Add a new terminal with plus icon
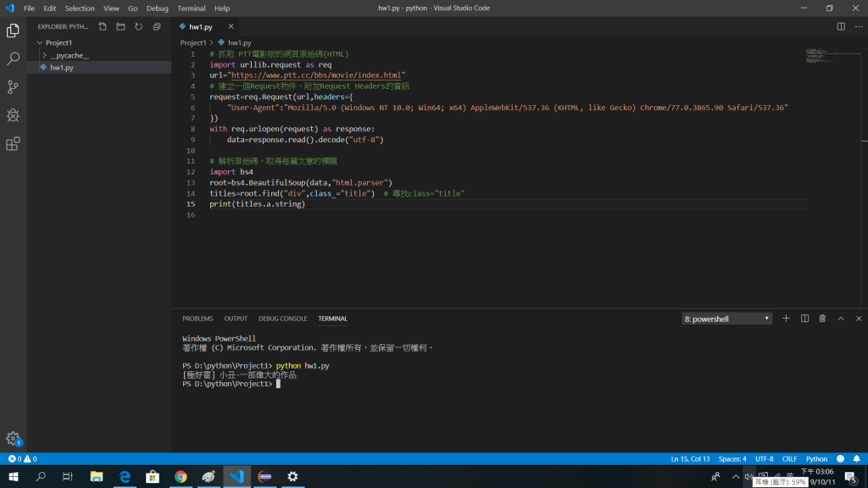Viewport: 868px width, 488px height. click(x=786, y=319)
